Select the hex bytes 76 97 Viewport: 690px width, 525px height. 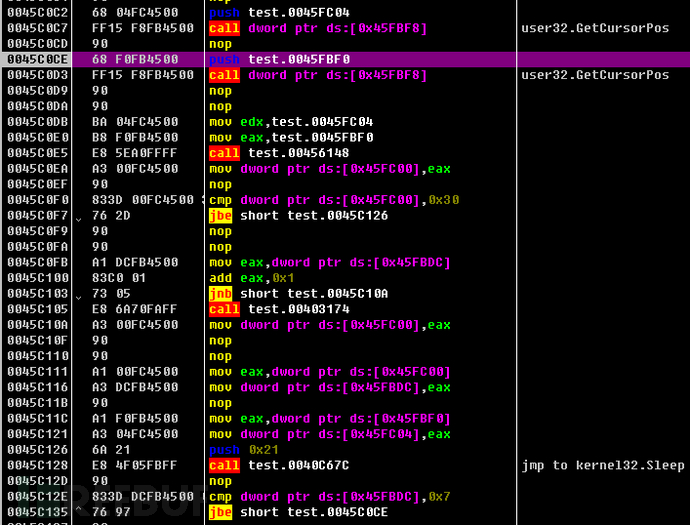pos(111,512)
